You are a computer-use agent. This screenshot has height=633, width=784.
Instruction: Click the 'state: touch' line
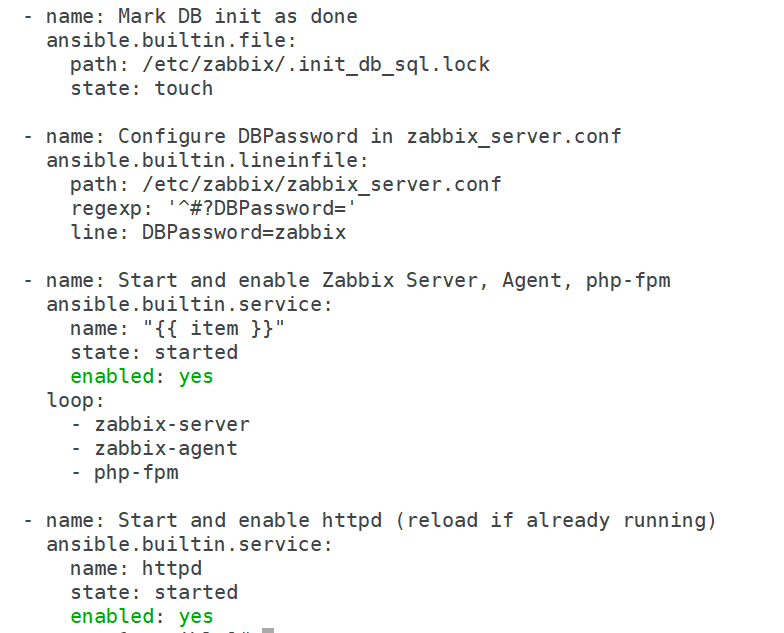click(x=142, y=88)
